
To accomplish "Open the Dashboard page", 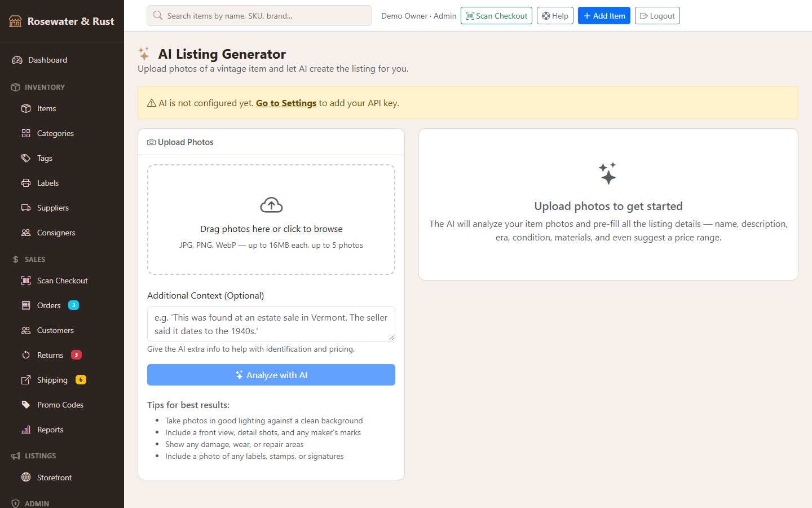I will tap(62, 60).
